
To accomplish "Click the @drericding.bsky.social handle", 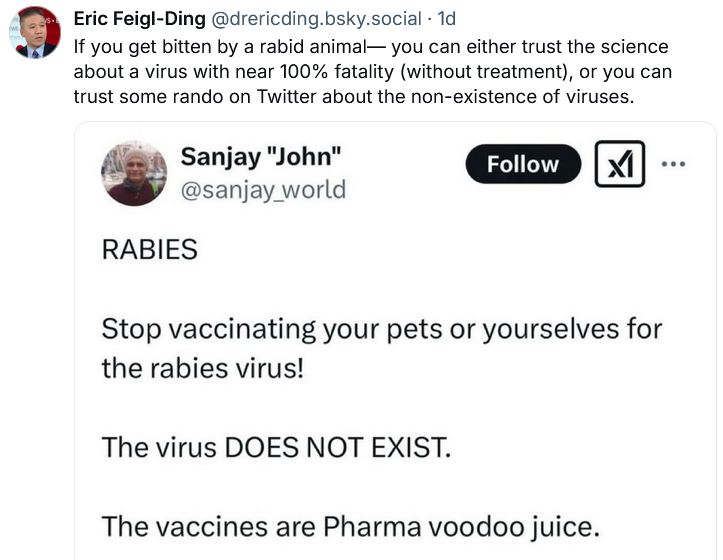I will point(317,19).
